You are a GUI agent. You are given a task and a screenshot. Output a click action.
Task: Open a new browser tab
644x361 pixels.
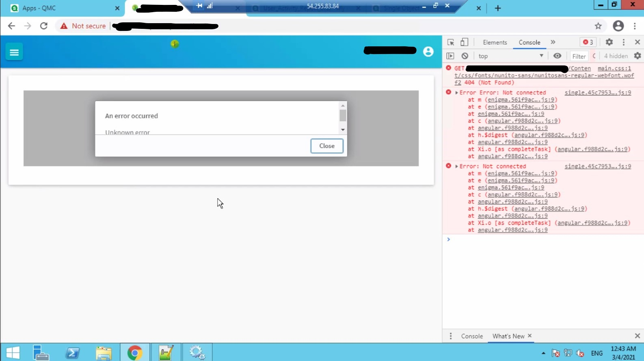coord(498,8)
